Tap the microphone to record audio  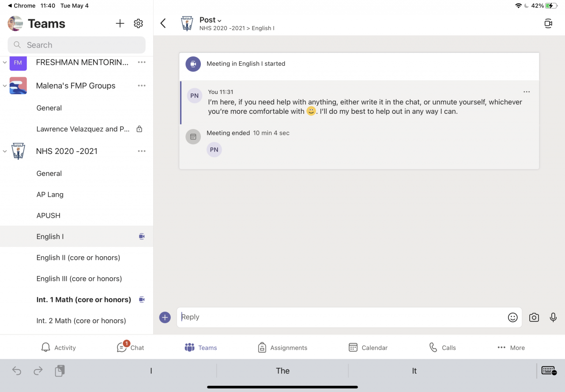(x=553, y=317)
